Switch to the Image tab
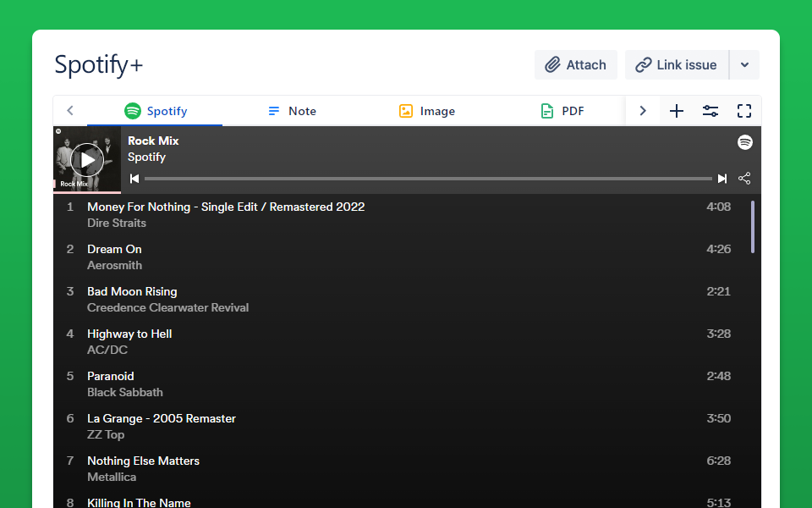This screenshot has width=812, height=508. (427, 111)
